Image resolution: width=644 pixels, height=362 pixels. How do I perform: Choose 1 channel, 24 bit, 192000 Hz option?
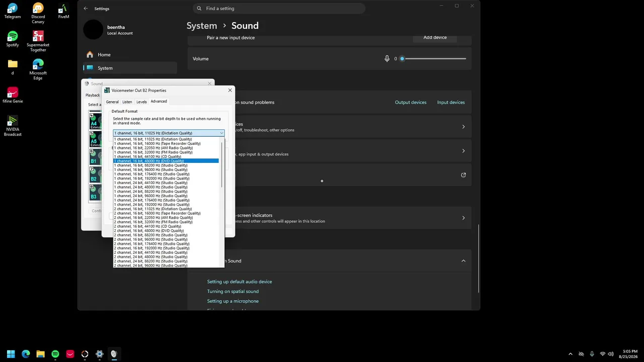point(166,205)
